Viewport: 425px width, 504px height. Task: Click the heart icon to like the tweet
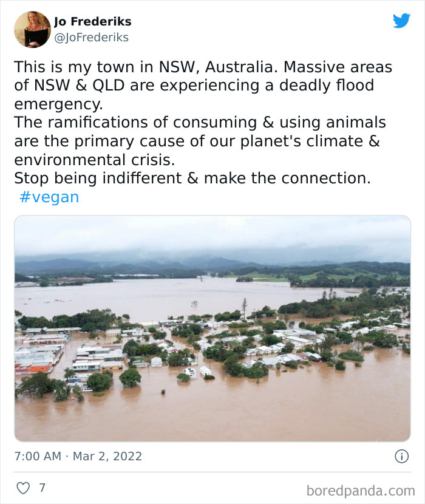(23, 486)
